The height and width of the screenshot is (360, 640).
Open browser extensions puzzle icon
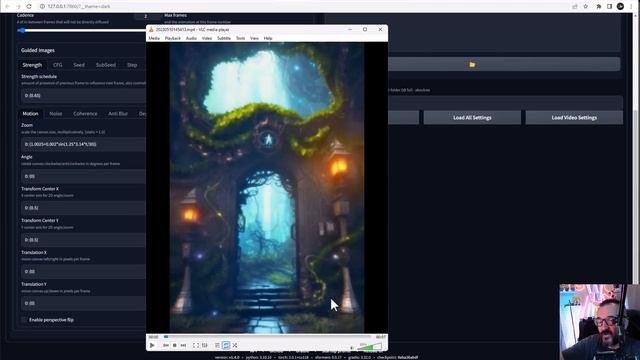[x=599, y=6]
